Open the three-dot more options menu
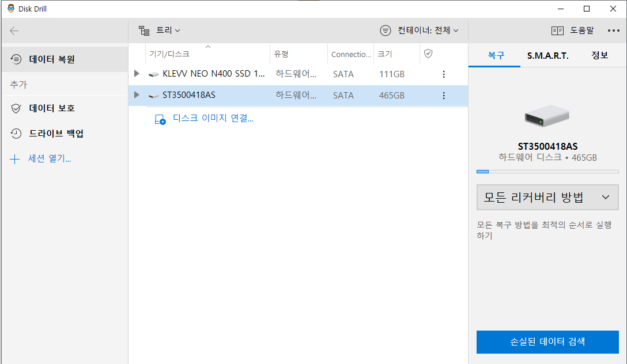Image resolution: width=627 pixels, height=364 pixels. coord(613,30)
